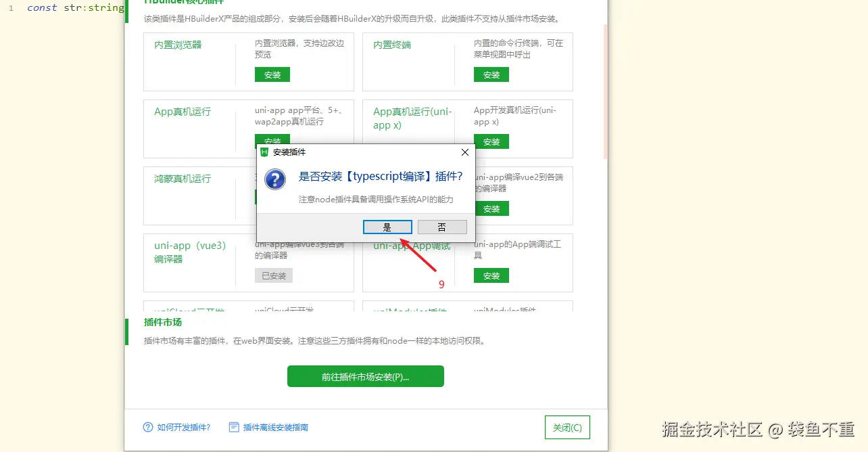Click the node插件 warning note in dialog
Viewport: 868px width, 452px height.
click(376, 200)
